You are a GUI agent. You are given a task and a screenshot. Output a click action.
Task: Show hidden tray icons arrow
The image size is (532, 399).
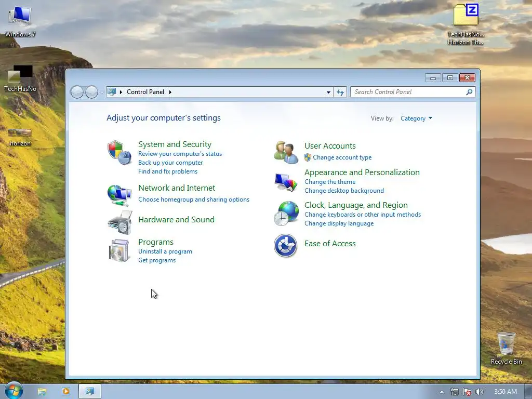click(x=442, y=392)
